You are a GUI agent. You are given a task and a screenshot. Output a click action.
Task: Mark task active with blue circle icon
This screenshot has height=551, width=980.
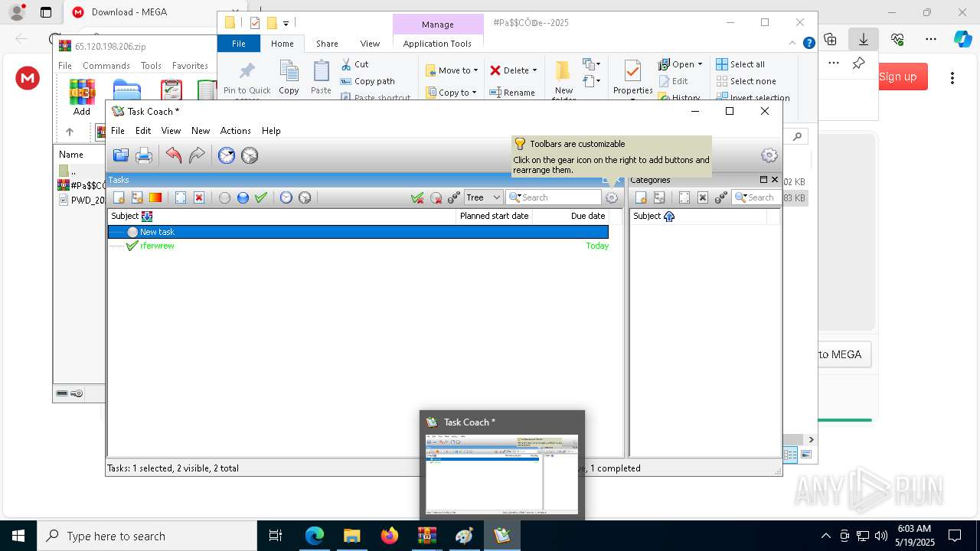[243, 197]
